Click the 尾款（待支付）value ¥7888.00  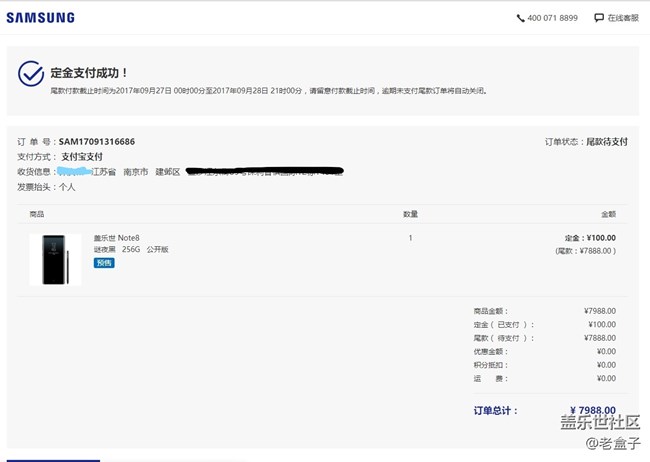pos(600,338)
